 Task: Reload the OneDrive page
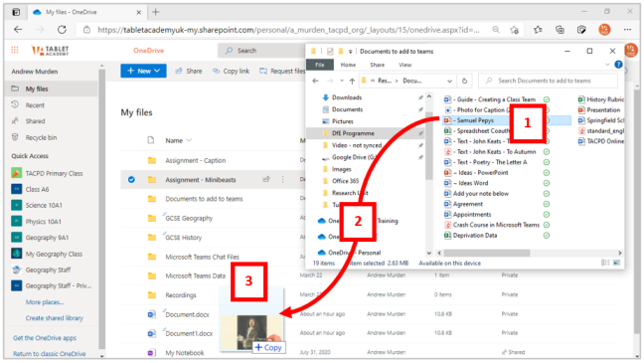tap(62, 30)
